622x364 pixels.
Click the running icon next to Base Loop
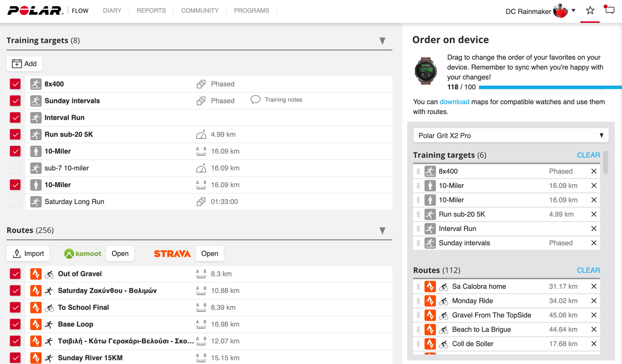pos(49,324)
